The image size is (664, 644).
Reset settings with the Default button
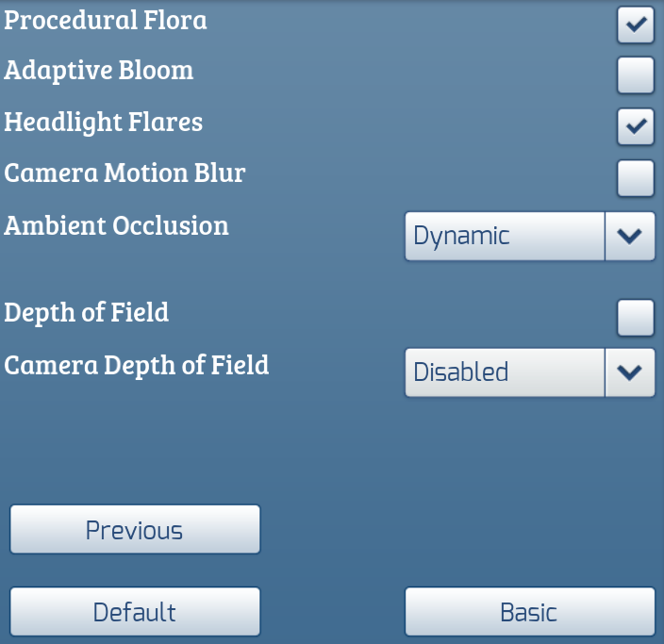pos(135,612)
